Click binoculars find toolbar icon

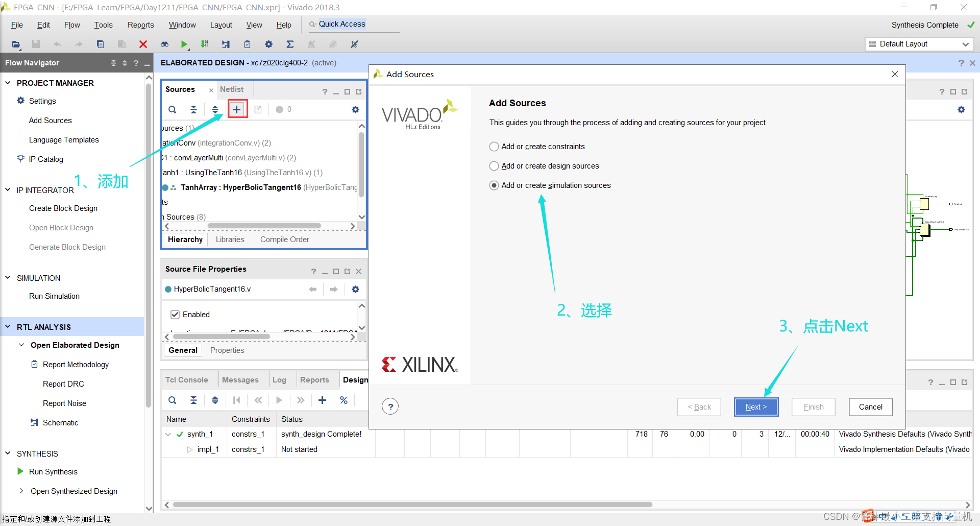pos(164,44)
